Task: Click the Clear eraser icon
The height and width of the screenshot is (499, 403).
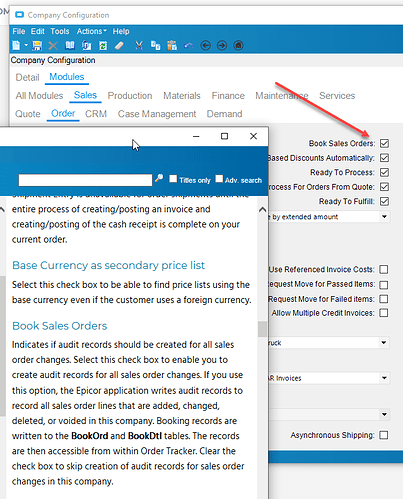Action: click(119, 46)
